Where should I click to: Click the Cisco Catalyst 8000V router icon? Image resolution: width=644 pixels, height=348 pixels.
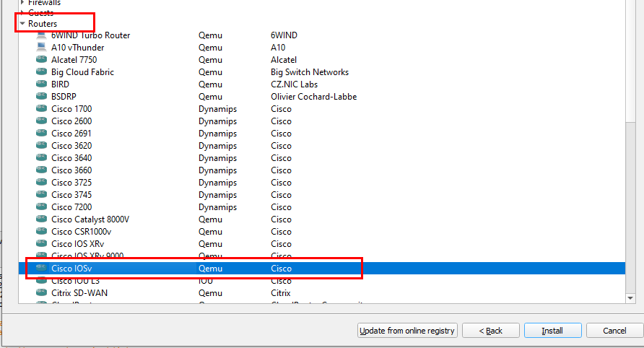(41, 219)
